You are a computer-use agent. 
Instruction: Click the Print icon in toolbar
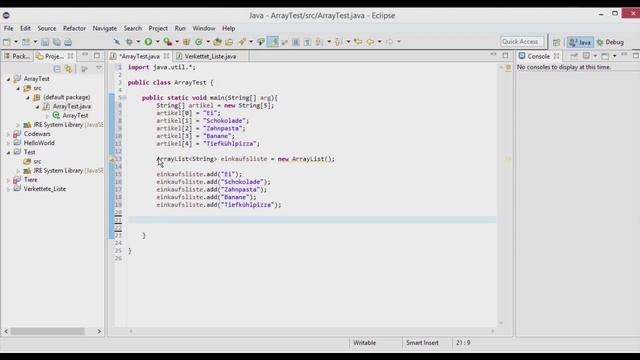coord(68,42)
